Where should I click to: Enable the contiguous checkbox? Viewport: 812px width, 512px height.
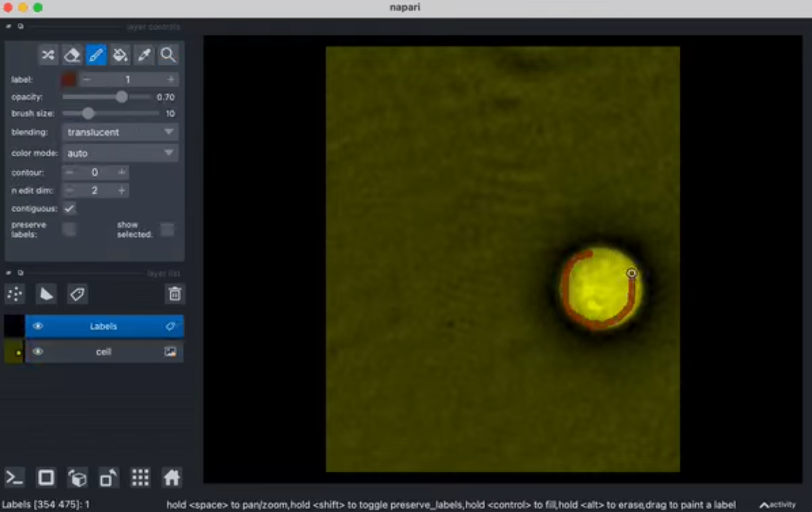(x=69, y=208)
